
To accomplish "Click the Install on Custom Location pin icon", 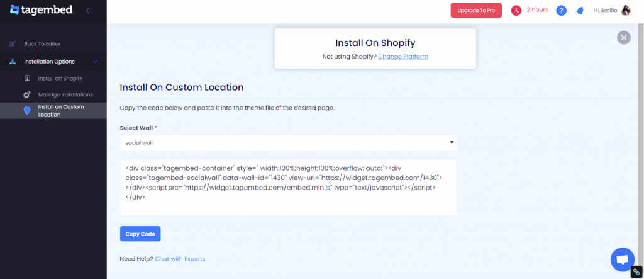I will pyautogui.click(x=28, y=111).
